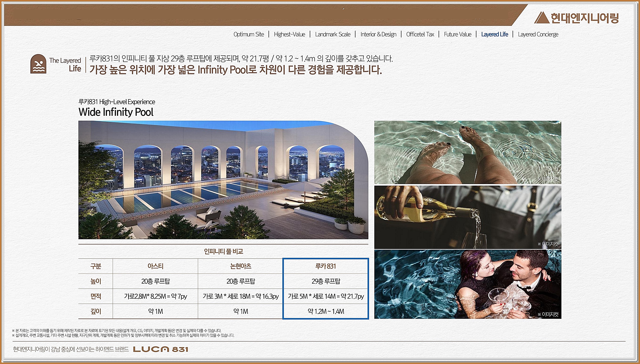640x364 pixels.
Task: Click the '지상 29층 루프탑' description line
Action: 241,59
